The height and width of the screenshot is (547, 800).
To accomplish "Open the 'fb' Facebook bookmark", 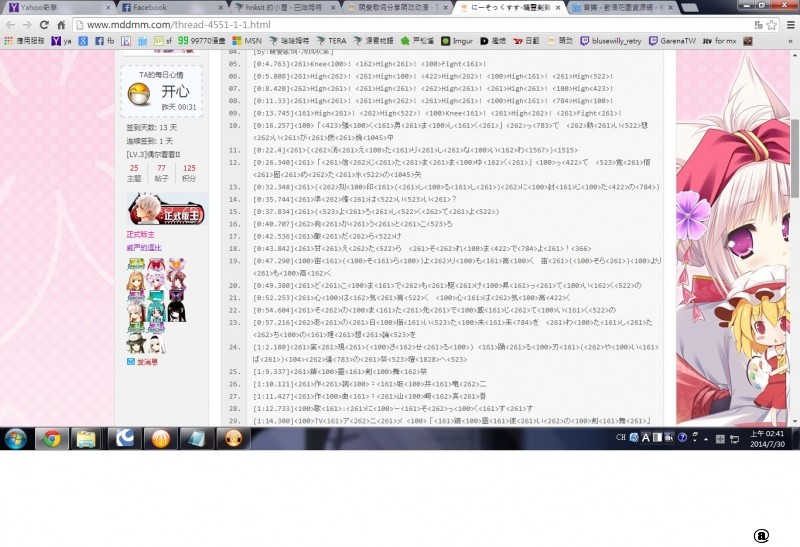I will point(105,41).
